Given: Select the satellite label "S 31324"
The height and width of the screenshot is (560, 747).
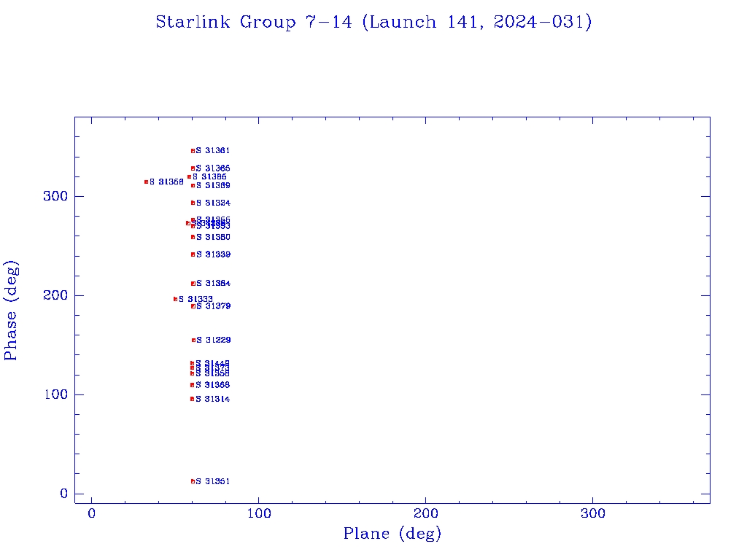Looking at the screenshot, I should point(214,203).
